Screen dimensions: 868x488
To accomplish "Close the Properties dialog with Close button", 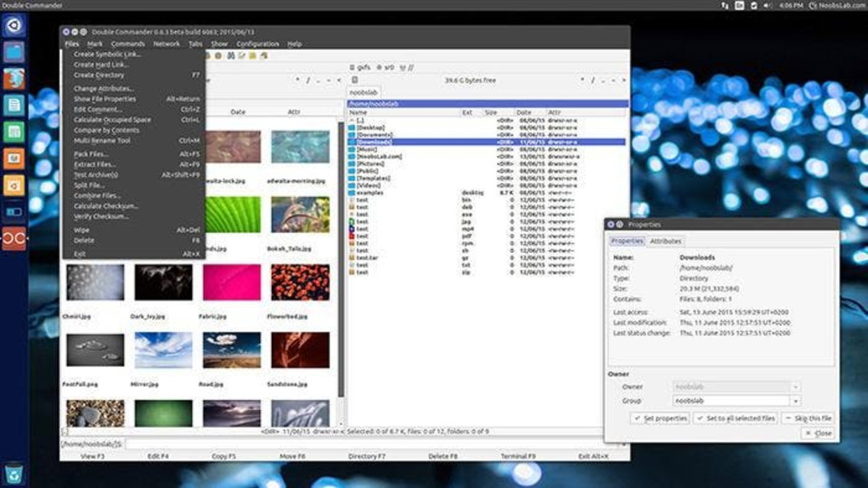I will coord(818,433).
